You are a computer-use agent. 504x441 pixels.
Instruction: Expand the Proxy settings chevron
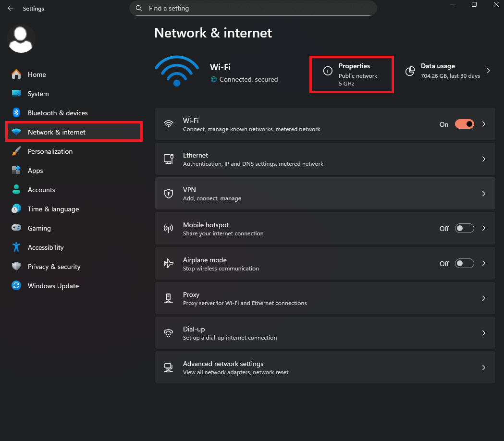tap(484, 298)
